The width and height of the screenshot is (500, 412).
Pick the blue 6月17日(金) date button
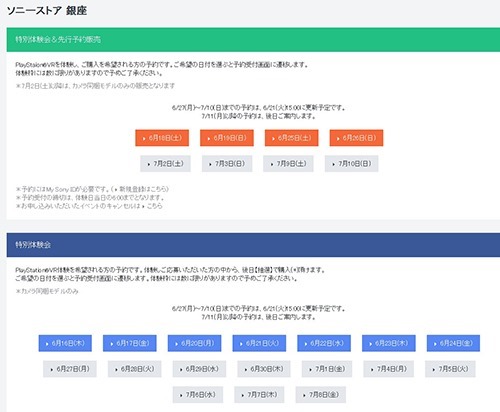click(x=130, y=343)
